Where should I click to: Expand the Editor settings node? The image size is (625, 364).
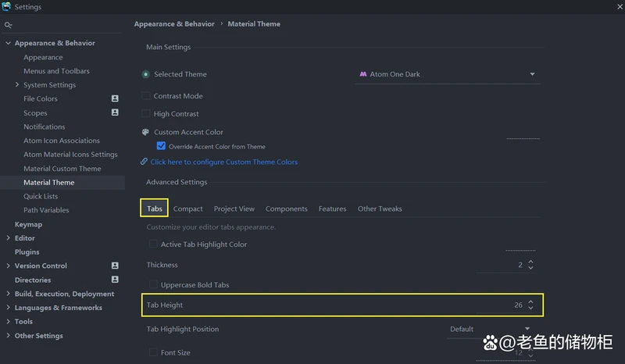(8, 238)
